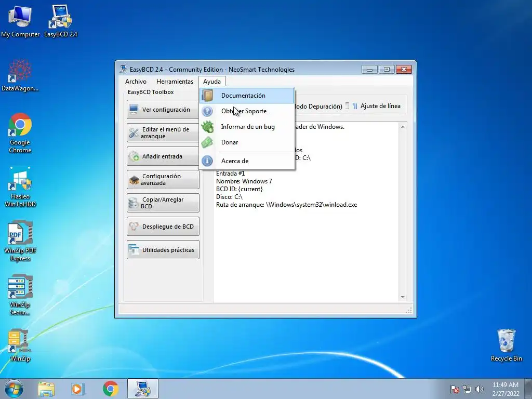Screen dimensions: 532x399
Task: Click the Añadir entrada button
Action: [163, 156]
